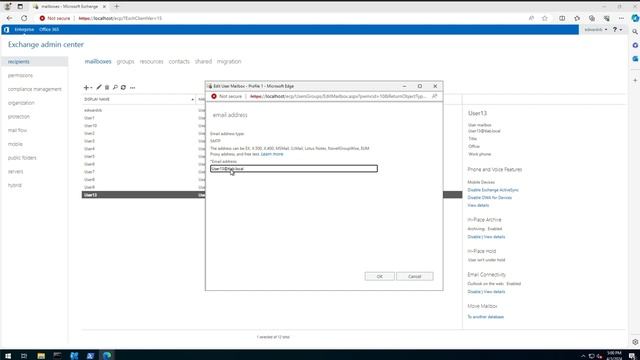Click into the Email address text field
Viewport: 640px width, 360px height.
click(x=294, y=169)
